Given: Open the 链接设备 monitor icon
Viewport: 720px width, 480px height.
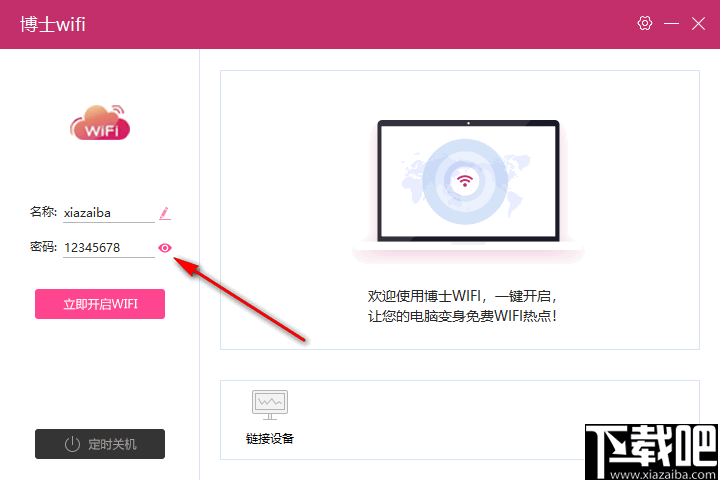Looking at the screenshot, I should pos(270,405).
